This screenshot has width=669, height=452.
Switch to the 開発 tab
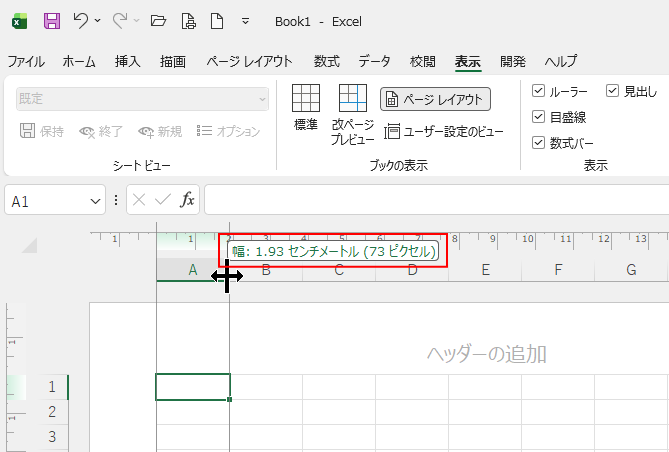[513, 61]
